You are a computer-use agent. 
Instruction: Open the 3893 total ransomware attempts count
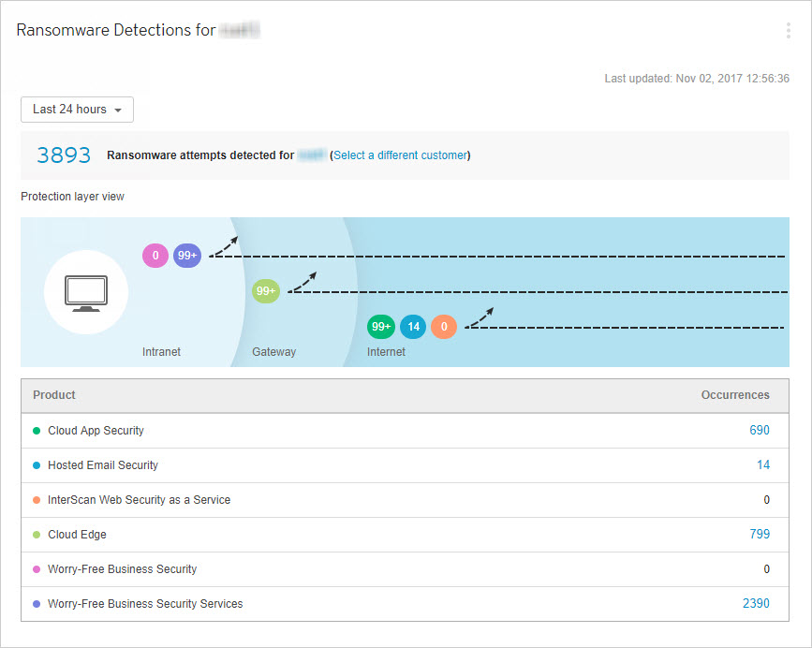tap(64, 155)
